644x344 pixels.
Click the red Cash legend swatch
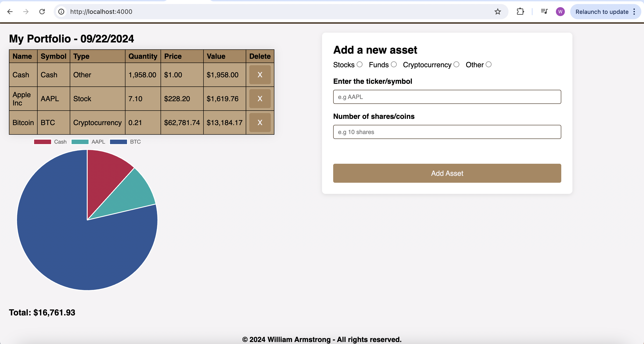(x=42, y=142)
